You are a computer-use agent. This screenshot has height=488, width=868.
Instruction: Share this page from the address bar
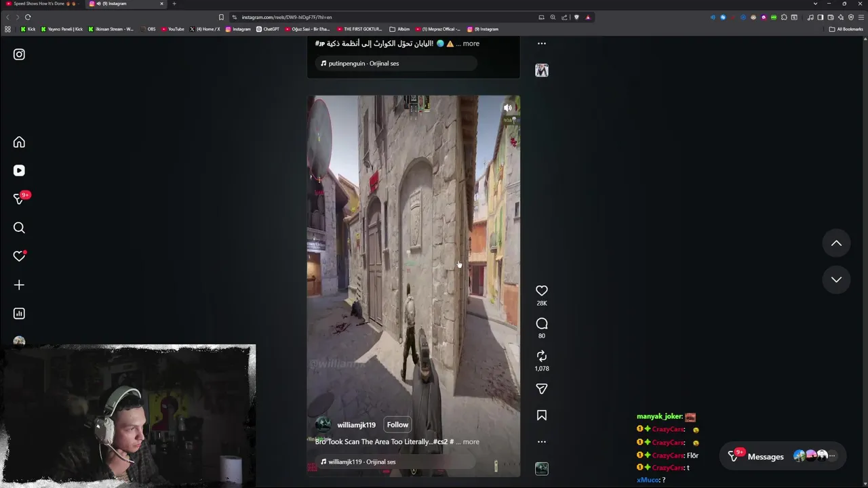tap(564, 17)
